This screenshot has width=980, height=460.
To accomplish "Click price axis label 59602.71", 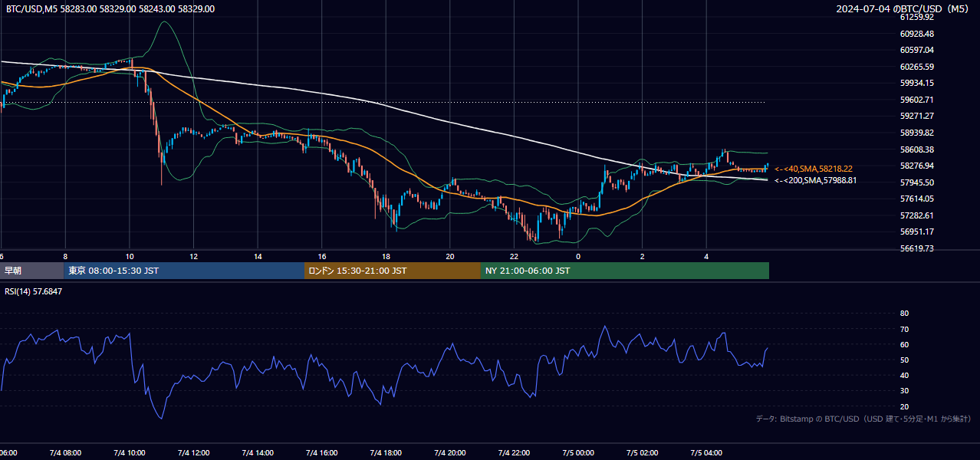I will [x=917, y=100].
